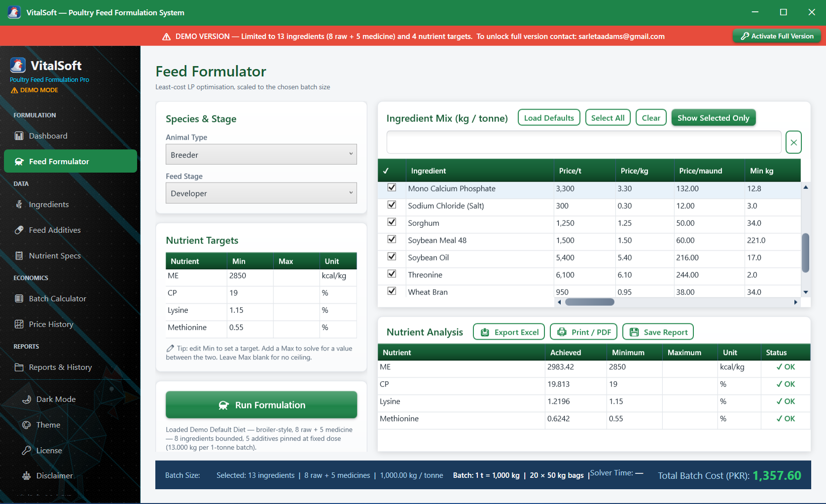Click the Min kg column header
The image size is (826, 504).
coord(772,171)
